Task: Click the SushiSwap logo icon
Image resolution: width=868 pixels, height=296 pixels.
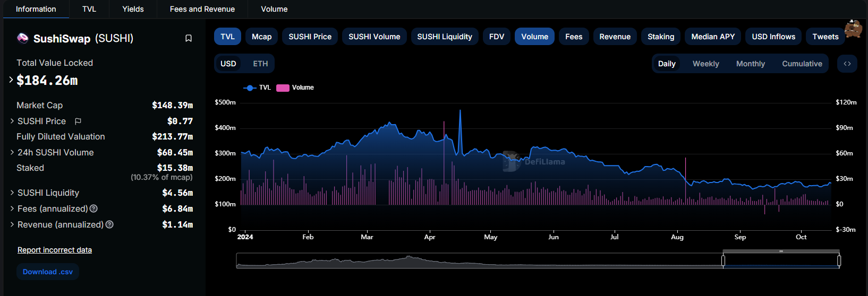Action: click(22, 38)
